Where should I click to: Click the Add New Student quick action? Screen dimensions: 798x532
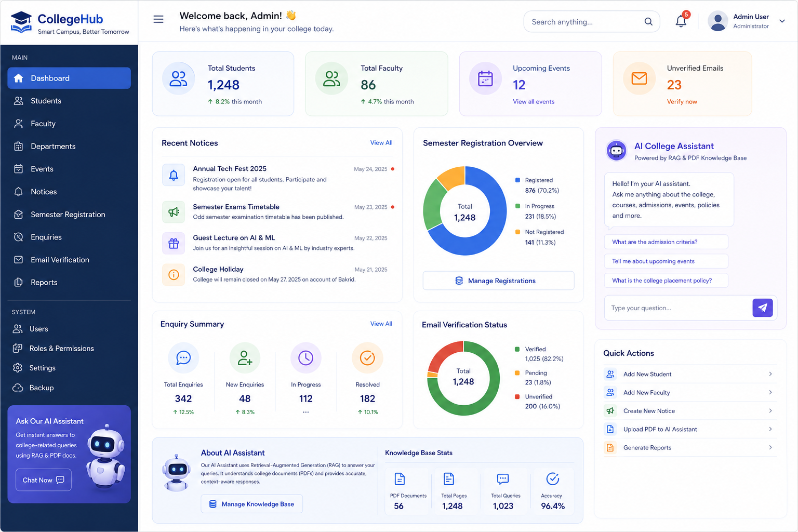(x=689, y=374)
